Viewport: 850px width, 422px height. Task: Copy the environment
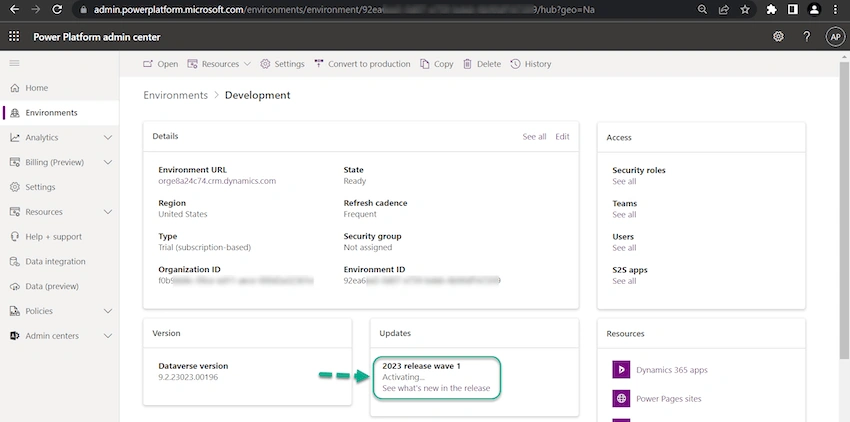click(437, 64)
